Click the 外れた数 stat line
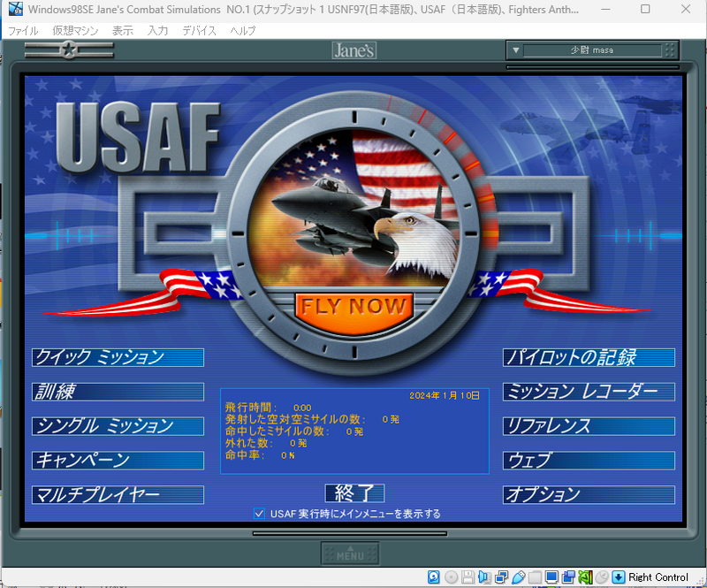Screen dimensions: 707x588 [266, 443]
